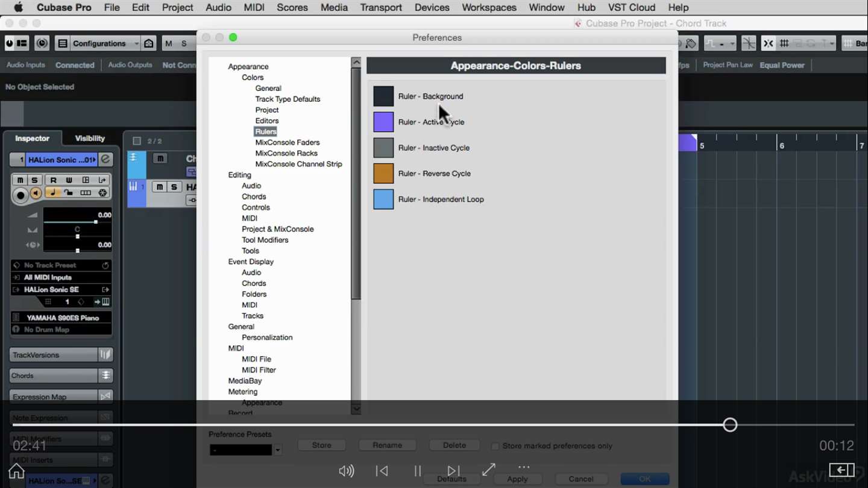This screenshot has width=868, height=488.
Task: Click the freeze snowflake icon in Inspector
Action: point(102,193)
